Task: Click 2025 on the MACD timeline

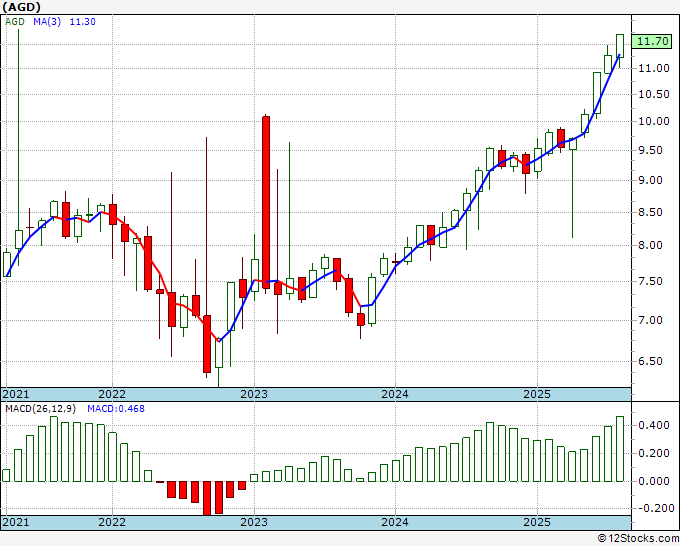Action: (x=537, y=522)
